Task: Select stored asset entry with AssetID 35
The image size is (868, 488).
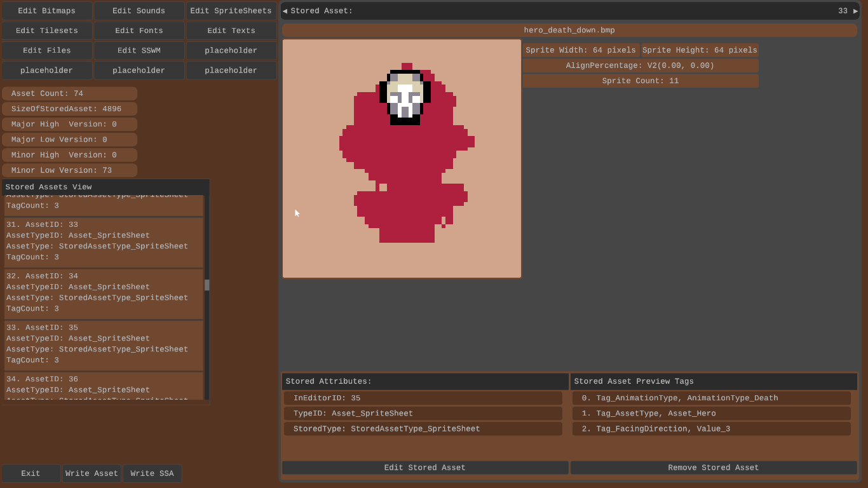Action: [104, 345]
